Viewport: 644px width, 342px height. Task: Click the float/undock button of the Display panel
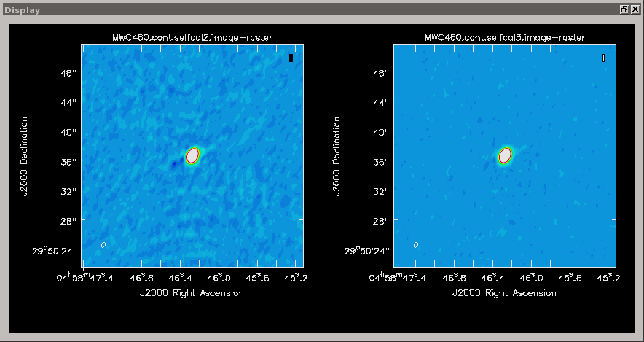tap(624, 9)
